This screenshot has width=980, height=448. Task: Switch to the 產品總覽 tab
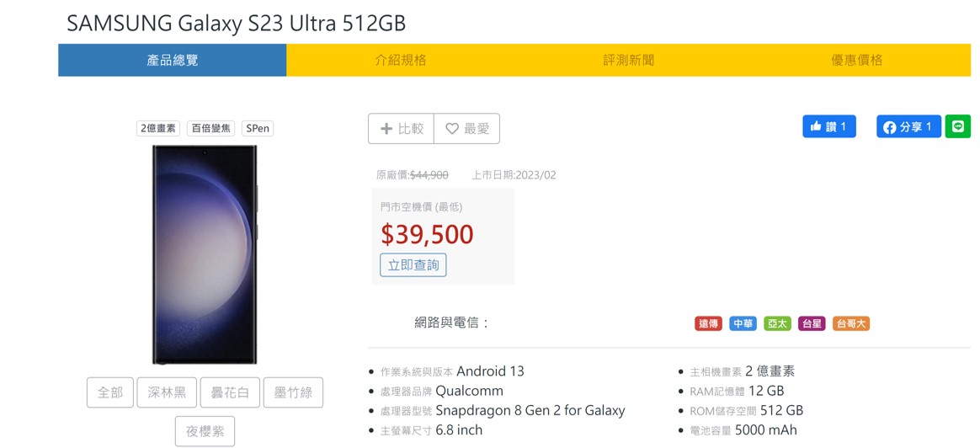coord(173,60)
